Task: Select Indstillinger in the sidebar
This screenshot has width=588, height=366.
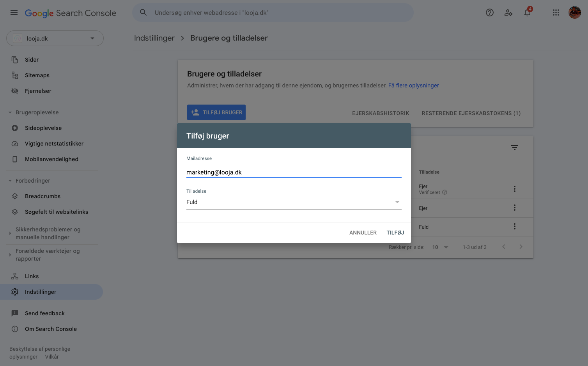Action: (x=51, y=292)
